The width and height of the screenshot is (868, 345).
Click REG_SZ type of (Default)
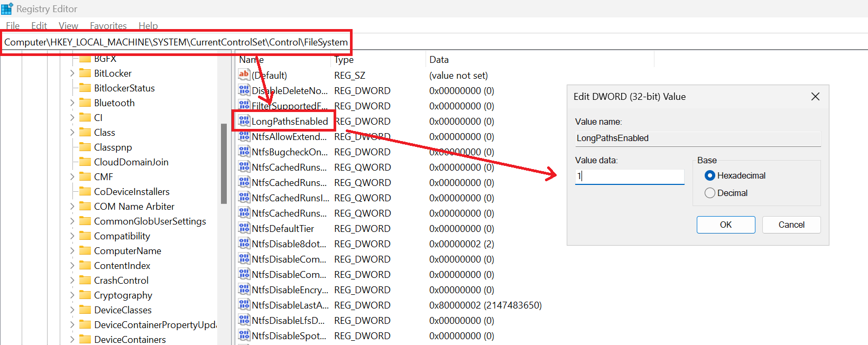349,75
